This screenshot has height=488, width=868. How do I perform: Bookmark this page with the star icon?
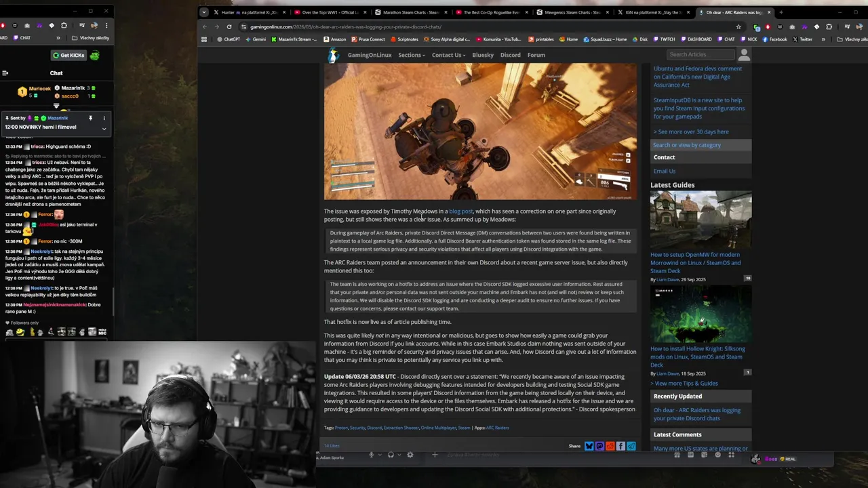tap(738, 27)
